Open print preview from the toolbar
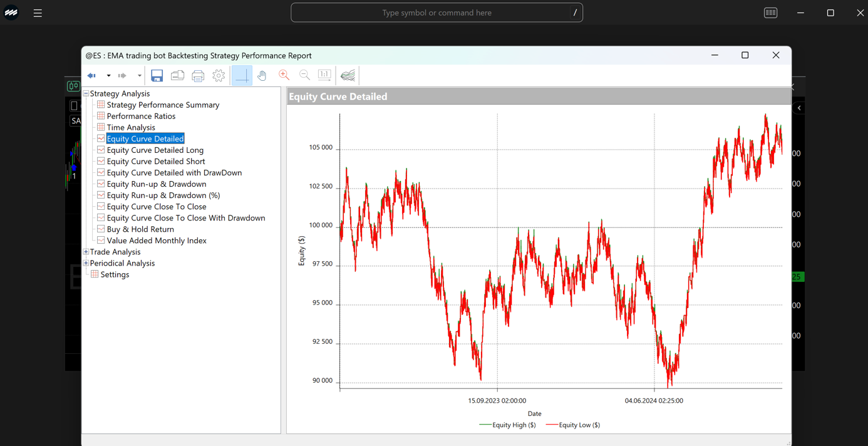Screen dimensions: 868x446 point(178,76)
